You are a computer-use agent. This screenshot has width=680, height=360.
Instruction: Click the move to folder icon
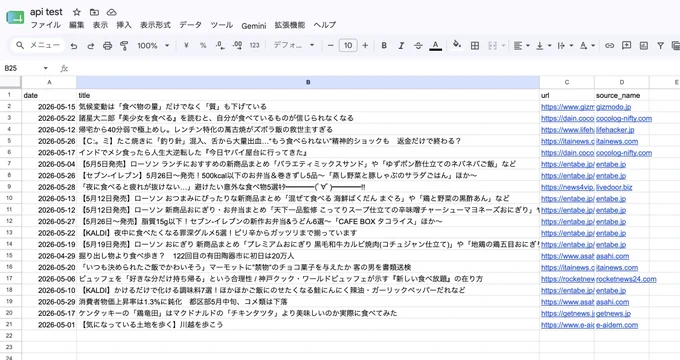pos(94,12)
